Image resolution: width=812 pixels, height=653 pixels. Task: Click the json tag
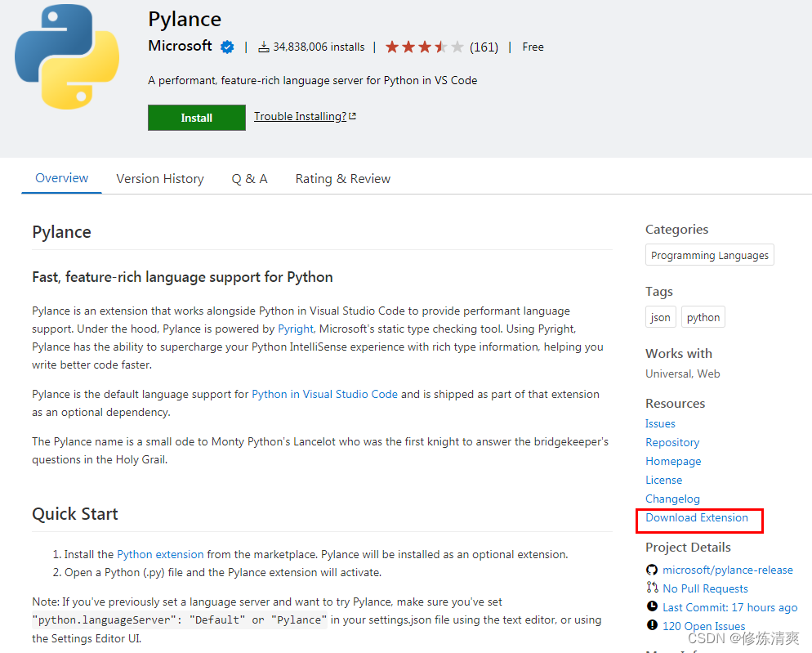coord(660,317)
